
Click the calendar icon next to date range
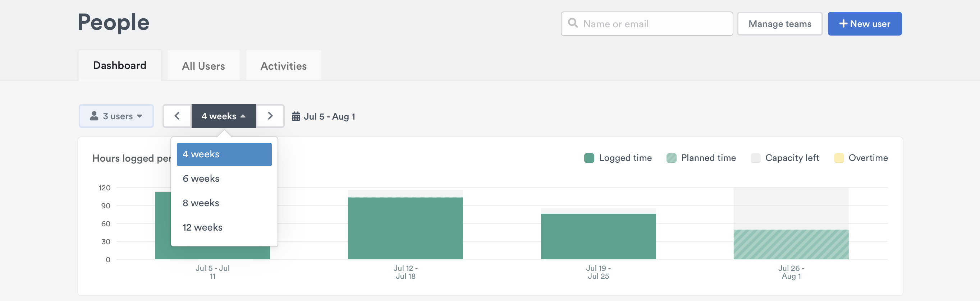pos(296,116)
